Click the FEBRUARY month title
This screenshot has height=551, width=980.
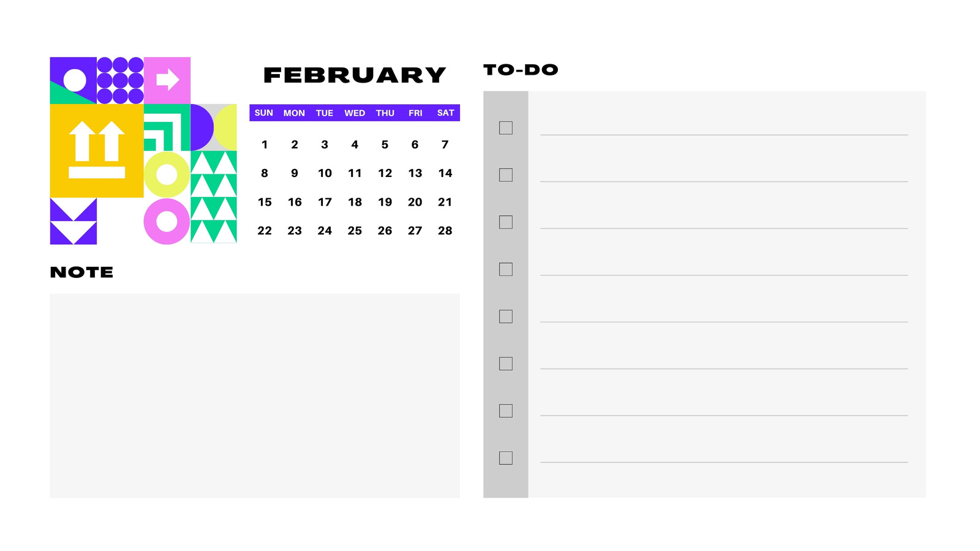point(355,75)
